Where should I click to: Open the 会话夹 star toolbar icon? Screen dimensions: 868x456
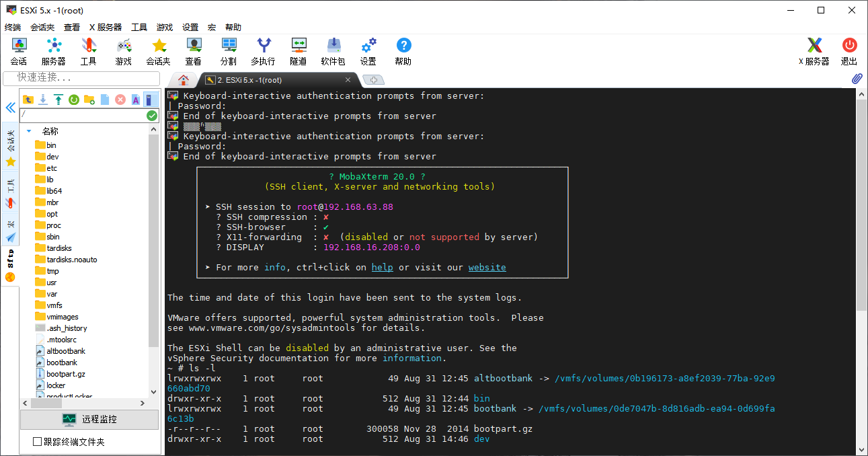159,52
